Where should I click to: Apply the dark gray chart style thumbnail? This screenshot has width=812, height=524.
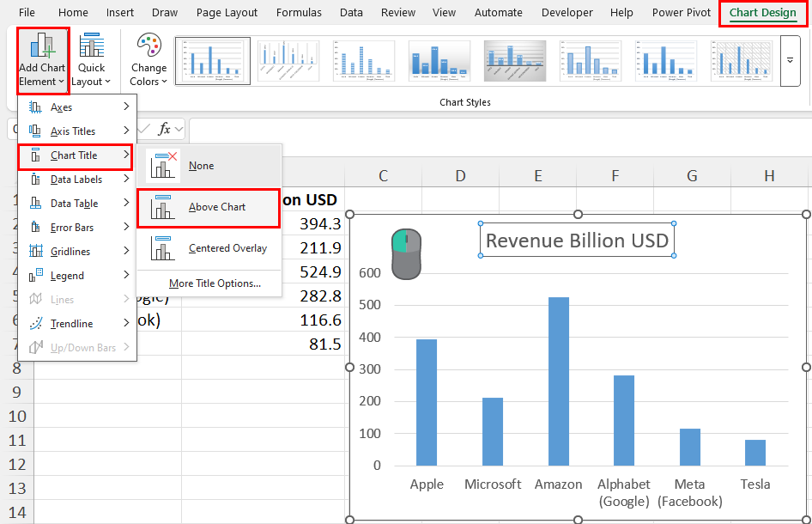coord(515,61)
